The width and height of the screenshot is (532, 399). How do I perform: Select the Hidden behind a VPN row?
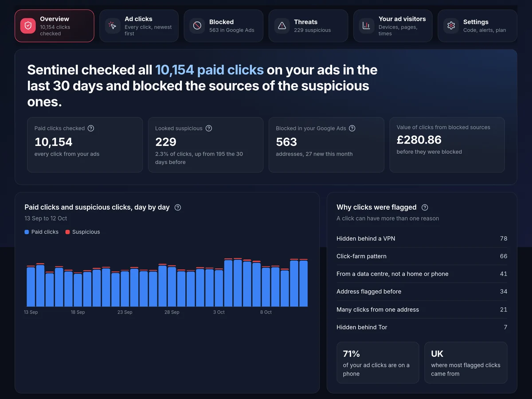coord(422,239)
